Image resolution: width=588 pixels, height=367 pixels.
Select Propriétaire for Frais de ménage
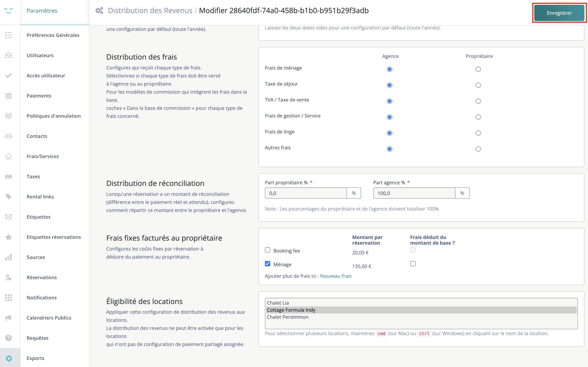[478, 69]
